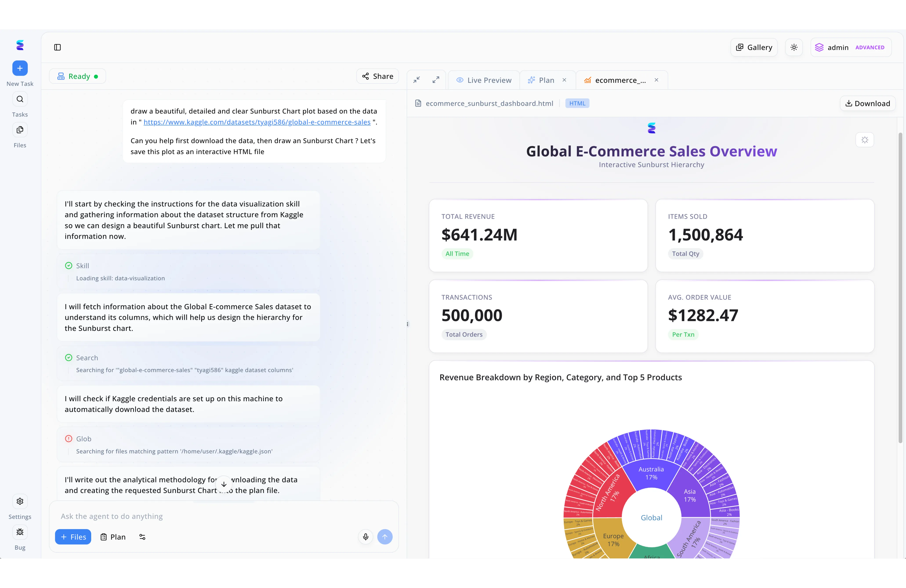The width and height of the screenshot is (906, 588).
Task: Click the chevron to jump to latest message
Action: tap(224, 484)
